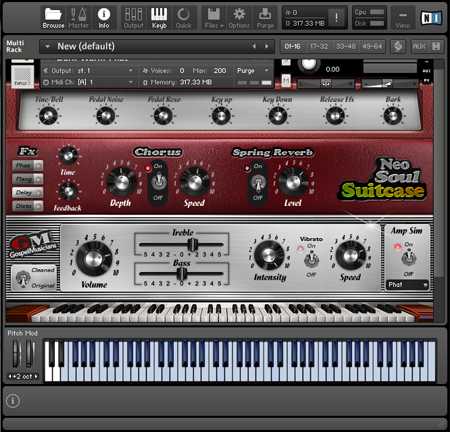Image resolution: width=450 pixels, height=432 pixels.
Task: Select the Flanger Fx button
Action: [x=28, y=179]
